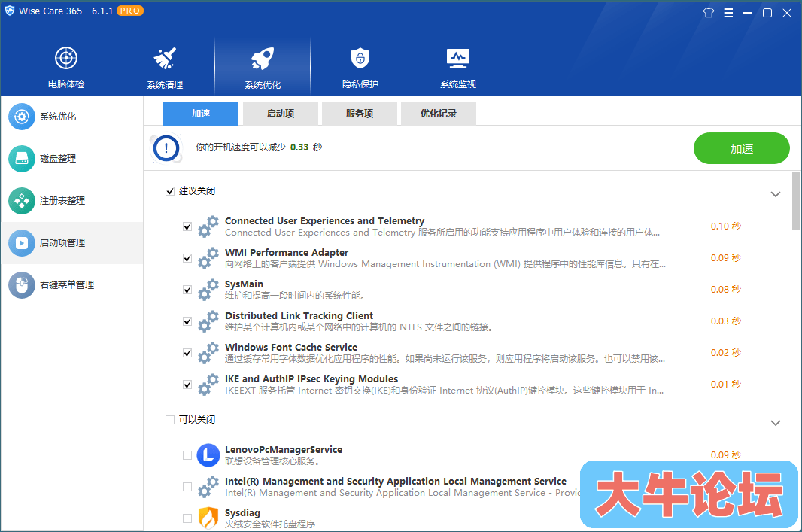
Task: Click the 0.01 秒 value for IKE row
Action: [726, 385]
